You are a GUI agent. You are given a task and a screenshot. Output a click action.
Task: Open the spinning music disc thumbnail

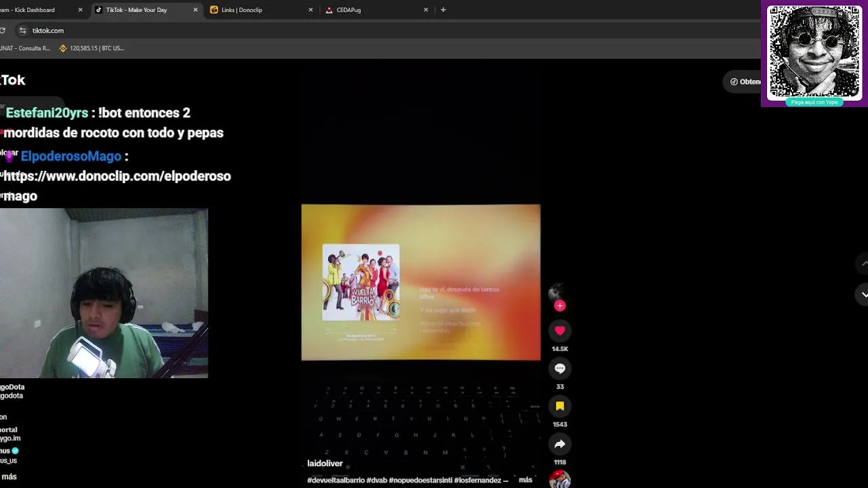tap(559, 479)
